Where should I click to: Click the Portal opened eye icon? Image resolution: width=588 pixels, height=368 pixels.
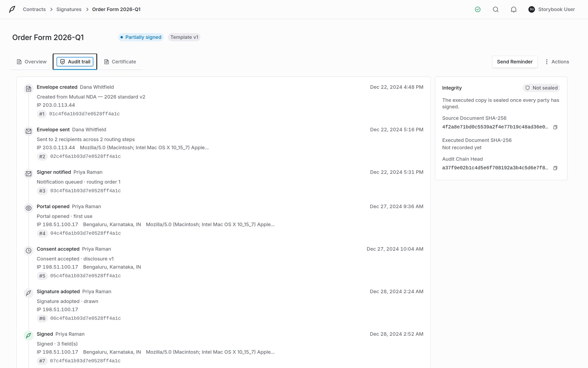coord(28,208)
